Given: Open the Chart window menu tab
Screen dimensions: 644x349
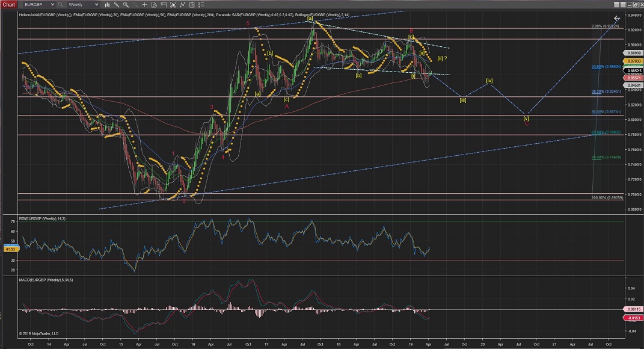Looking at the screenshot, I should click(8, 5).
